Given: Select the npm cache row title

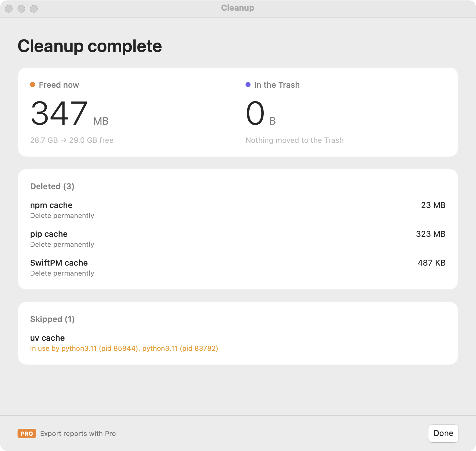Looking at the screenshot, I should [x=51, y=205].
